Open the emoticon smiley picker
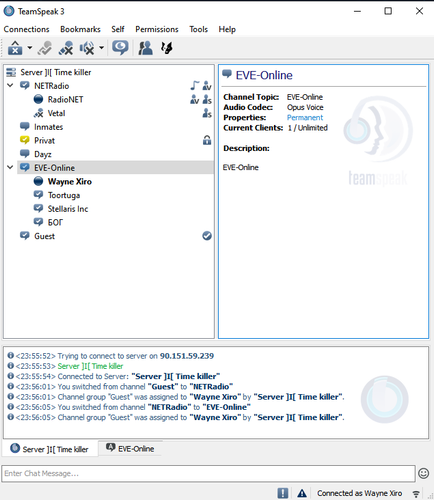This screenshot has height=500, width=434. coord(423,473)
